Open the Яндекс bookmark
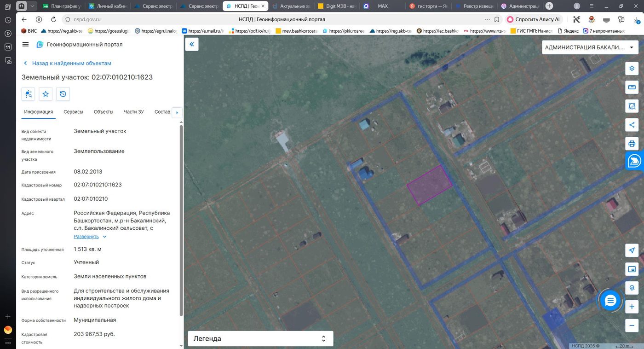The image size is (644, 349). click(568, 31)
